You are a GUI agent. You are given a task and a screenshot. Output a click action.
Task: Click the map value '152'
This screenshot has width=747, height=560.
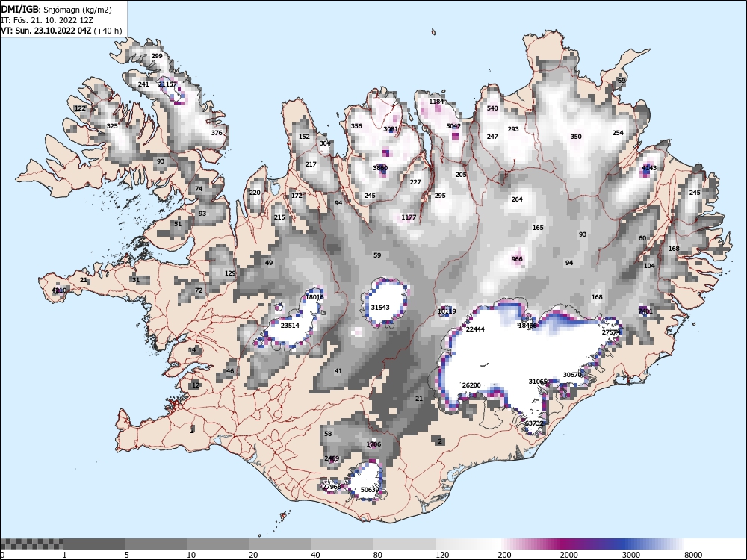coord(304,137)
